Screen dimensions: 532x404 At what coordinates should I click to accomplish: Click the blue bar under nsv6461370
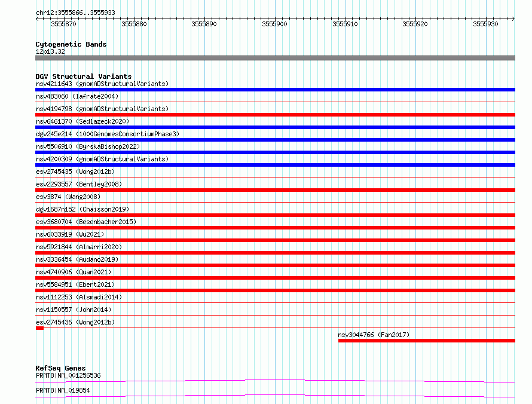coord(275,127)
